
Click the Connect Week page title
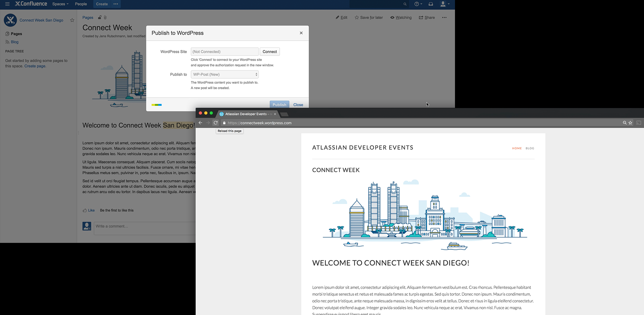point(107,28)
